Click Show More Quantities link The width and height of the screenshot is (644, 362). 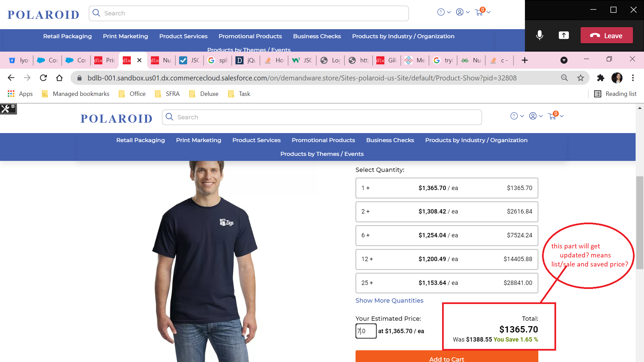click(x=389, y=301)
